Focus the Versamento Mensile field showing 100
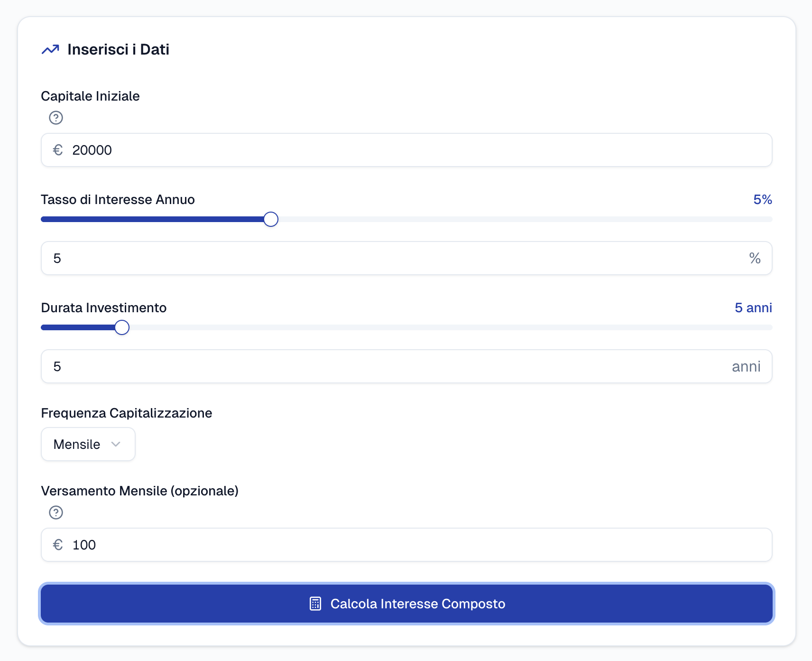The height and width of the screenshot is (661, 812). click(406, 545)
